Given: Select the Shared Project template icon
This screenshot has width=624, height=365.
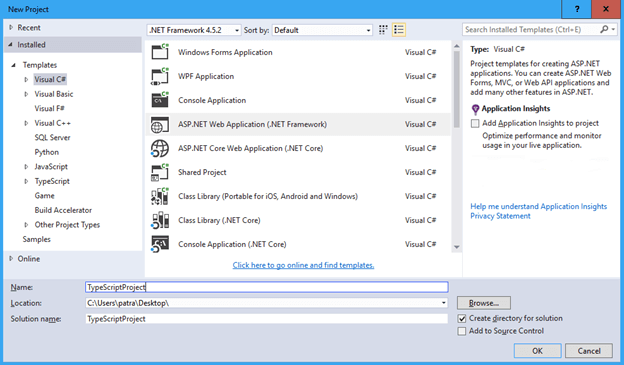Looking at the screenshot, I should click(160, 172).
